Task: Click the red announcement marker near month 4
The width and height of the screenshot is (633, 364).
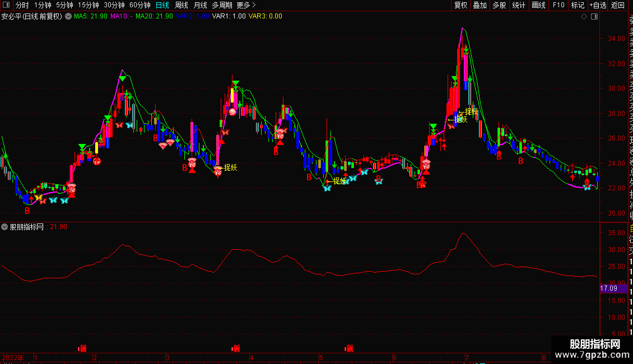Action: tap(236, 348)
